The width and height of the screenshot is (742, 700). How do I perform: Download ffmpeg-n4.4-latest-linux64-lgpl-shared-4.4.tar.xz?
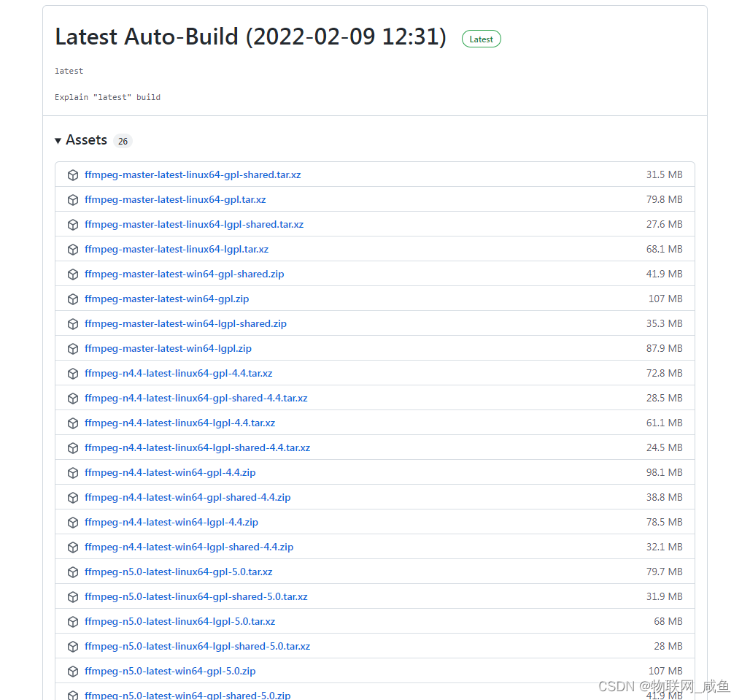tap(197, 447)
